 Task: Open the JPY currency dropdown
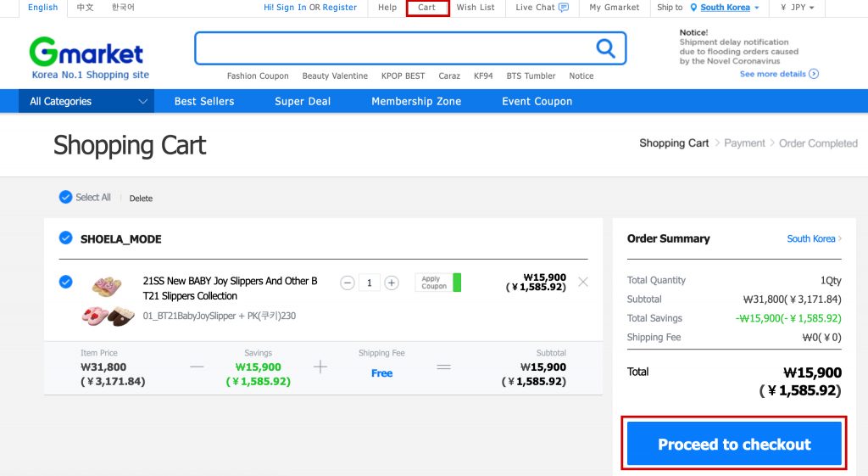click(797, 7)
